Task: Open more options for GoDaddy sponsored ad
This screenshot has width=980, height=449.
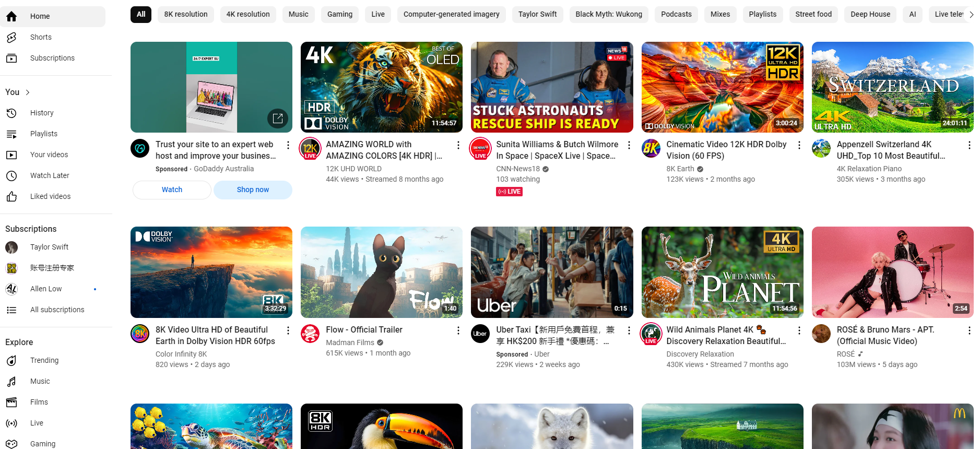Action: [x=288, y=145]
